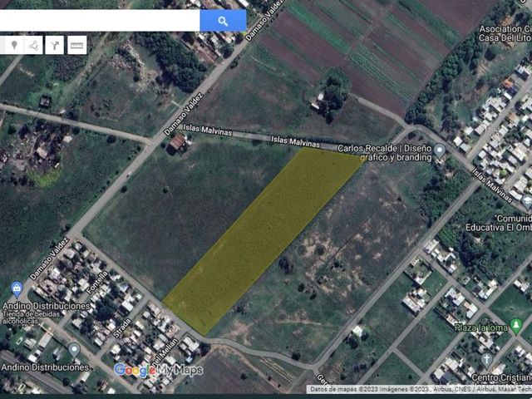The width and height of the screenshot is (532, 399).
Task: Click the Carlos Recalde location pin
Action: coord(440,151)
